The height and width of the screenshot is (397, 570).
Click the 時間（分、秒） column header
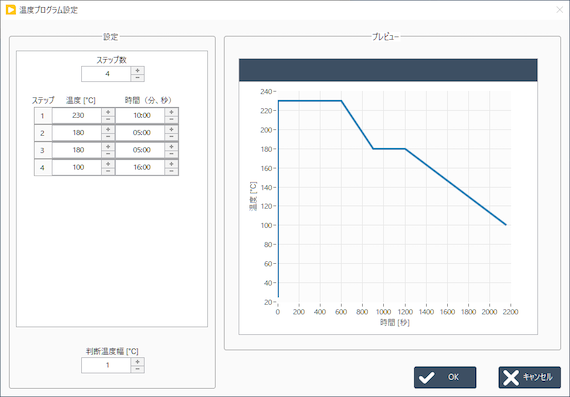[x=148, y=100]
